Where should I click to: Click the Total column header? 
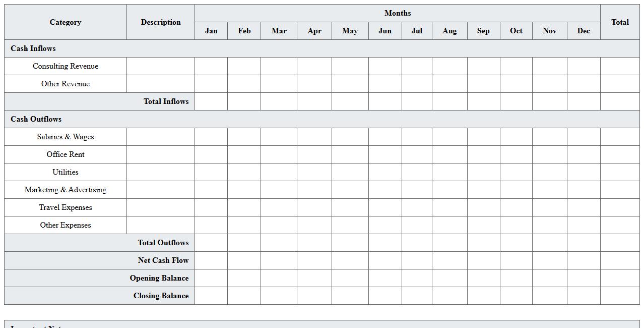[x=620, y=22]
